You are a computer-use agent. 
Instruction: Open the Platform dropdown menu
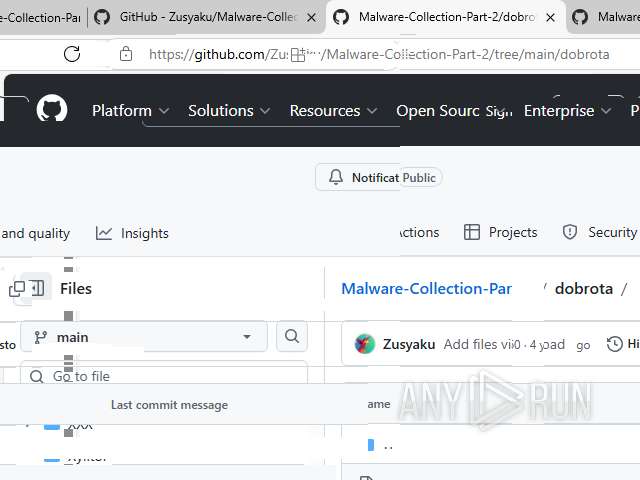[x=130, y=111]
